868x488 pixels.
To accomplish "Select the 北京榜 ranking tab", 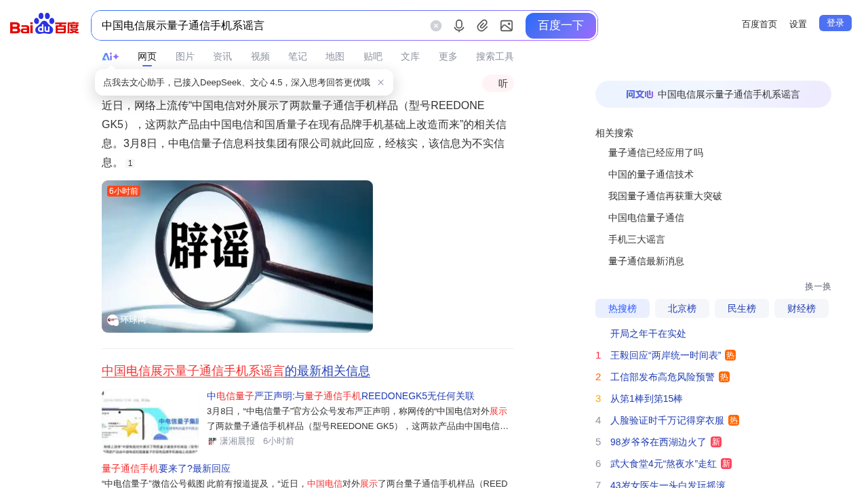I will pos(682,308).
